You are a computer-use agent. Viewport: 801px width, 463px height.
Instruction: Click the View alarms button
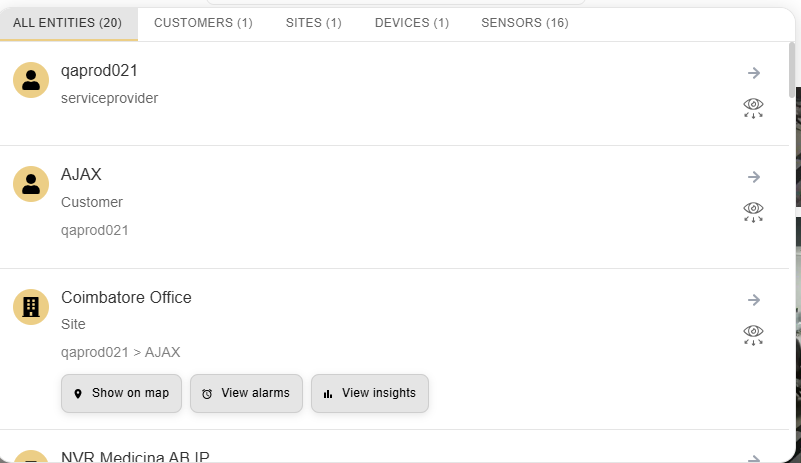[x=246, y=393]
